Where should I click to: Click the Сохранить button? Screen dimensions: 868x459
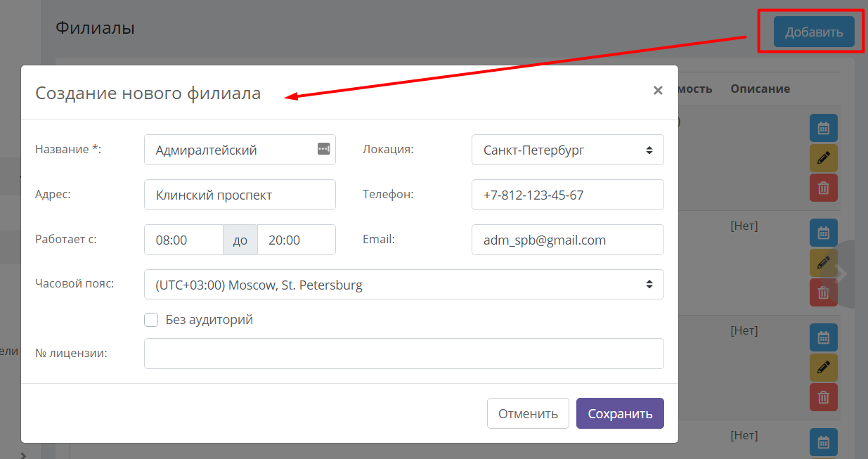tap(620, 413)
